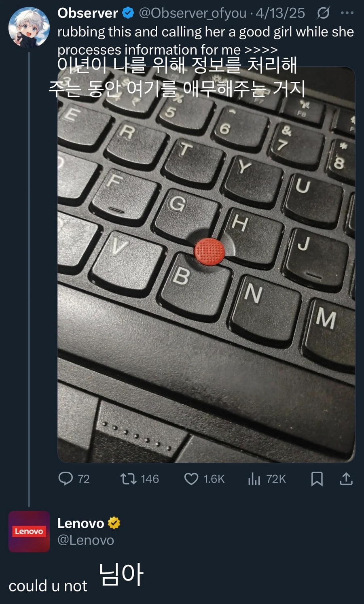
Task: Click Lenovo's gold verified badge
Action: 114,523
